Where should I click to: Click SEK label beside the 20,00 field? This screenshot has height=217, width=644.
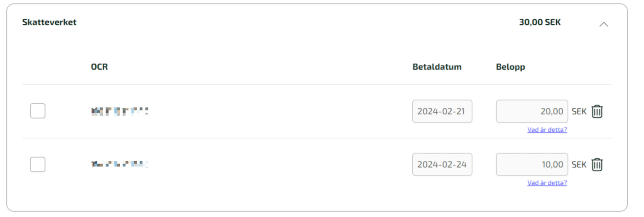pos(579,111)
